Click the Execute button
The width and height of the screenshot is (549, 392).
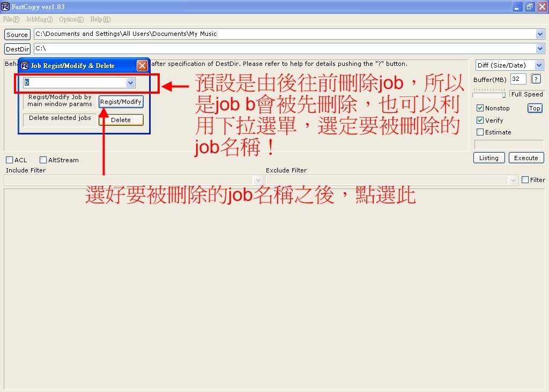pos(526,157)
